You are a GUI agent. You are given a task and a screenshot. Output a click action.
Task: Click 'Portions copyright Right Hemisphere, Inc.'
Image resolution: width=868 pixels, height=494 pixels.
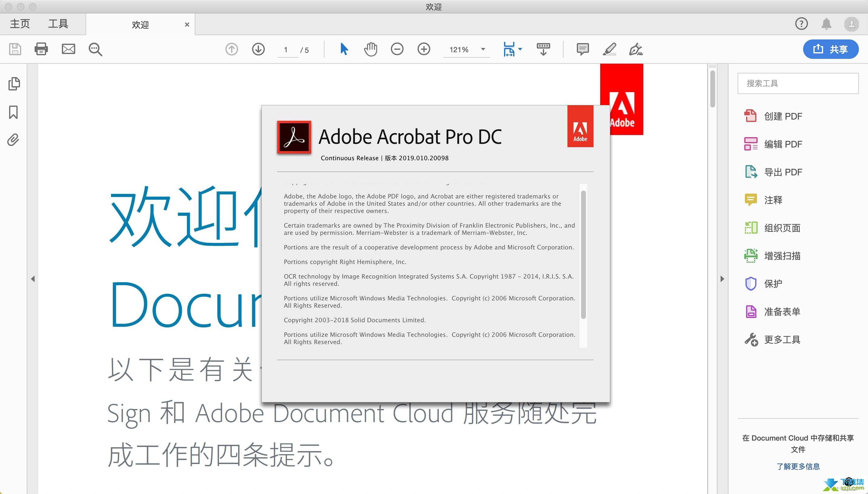(x=345, y=262)
